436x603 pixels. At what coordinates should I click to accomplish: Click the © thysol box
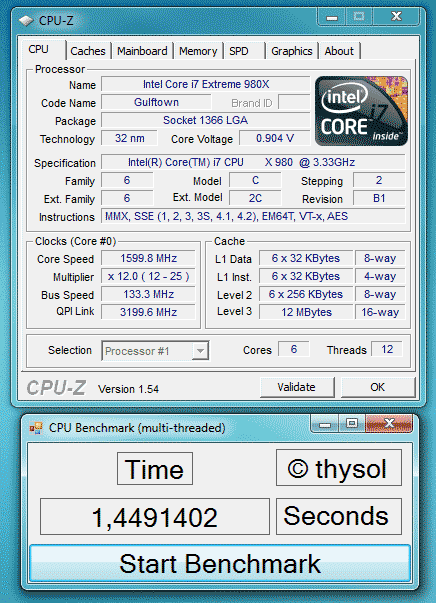pos(339,468)
